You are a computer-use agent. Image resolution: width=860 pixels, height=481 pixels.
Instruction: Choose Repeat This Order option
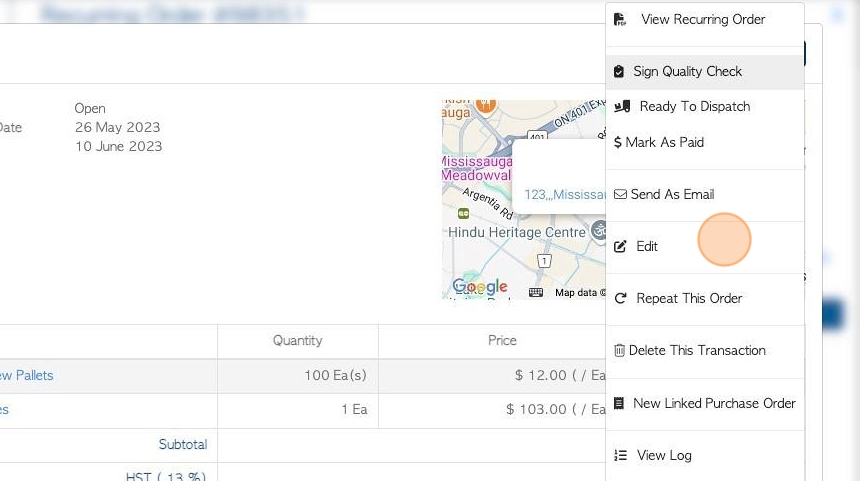tap(689, 299)
